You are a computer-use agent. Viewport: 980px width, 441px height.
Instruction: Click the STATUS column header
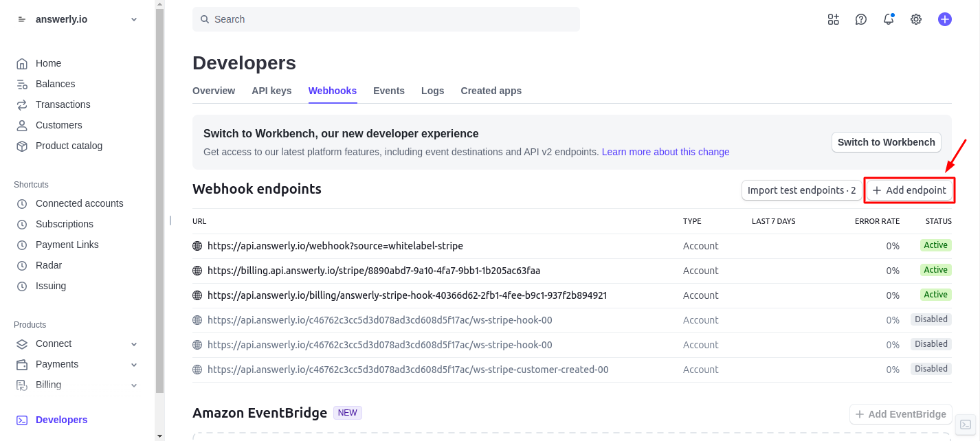(x=939, y=221)
